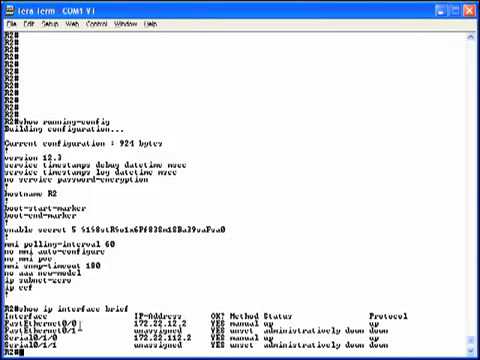Click the Tera Term title bar icon
The height and width of the screenshot is (360, 480).
(10, 11)
